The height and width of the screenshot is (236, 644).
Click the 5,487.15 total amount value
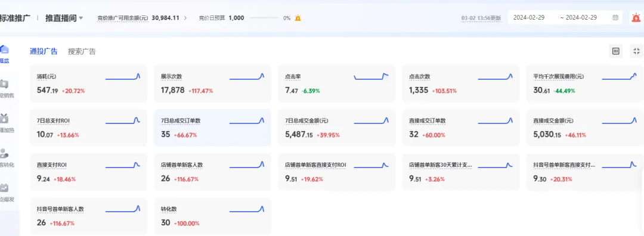(x=299, y=135)
